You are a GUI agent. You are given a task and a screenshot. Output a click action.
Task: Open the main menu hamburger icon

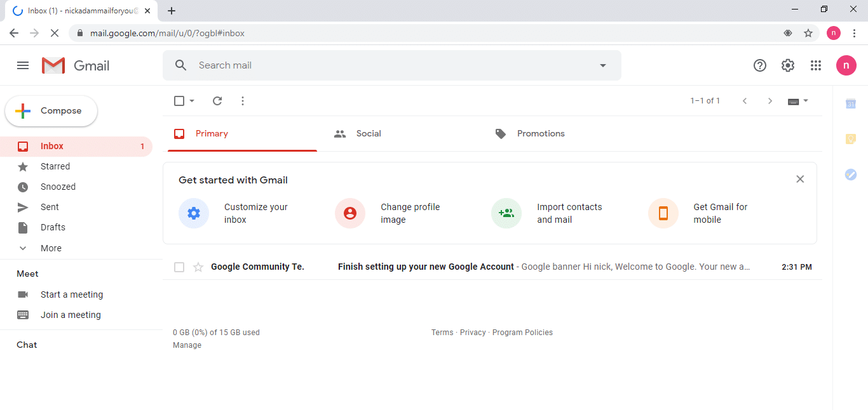pos(23,65)
